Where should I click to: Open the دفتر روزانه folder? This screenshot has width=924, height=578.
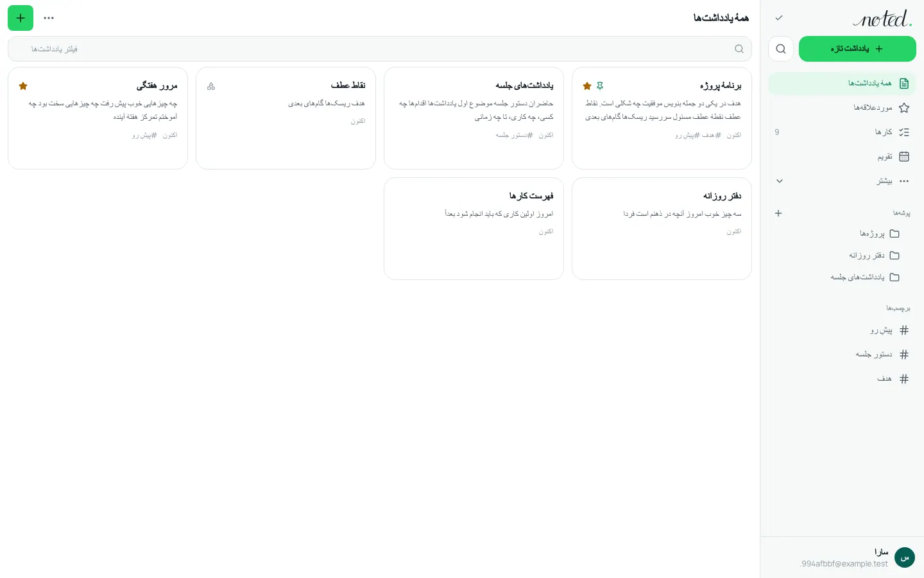[842, 256]
